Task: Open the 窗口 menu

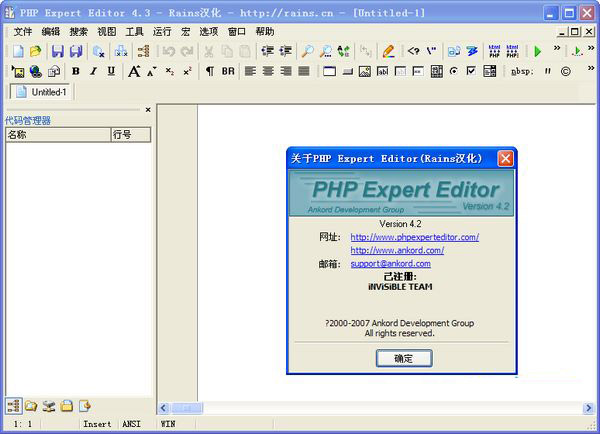Action: point(237,32)
